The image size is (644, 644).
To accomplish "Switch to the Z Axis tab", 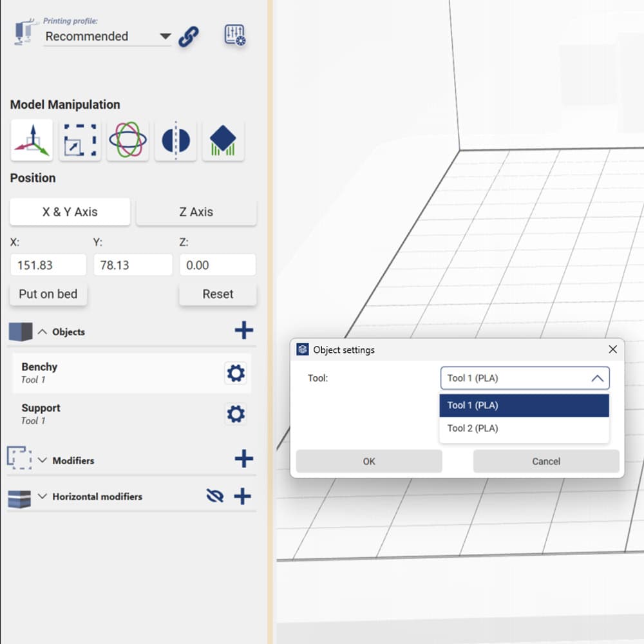I will coord(196,212).
